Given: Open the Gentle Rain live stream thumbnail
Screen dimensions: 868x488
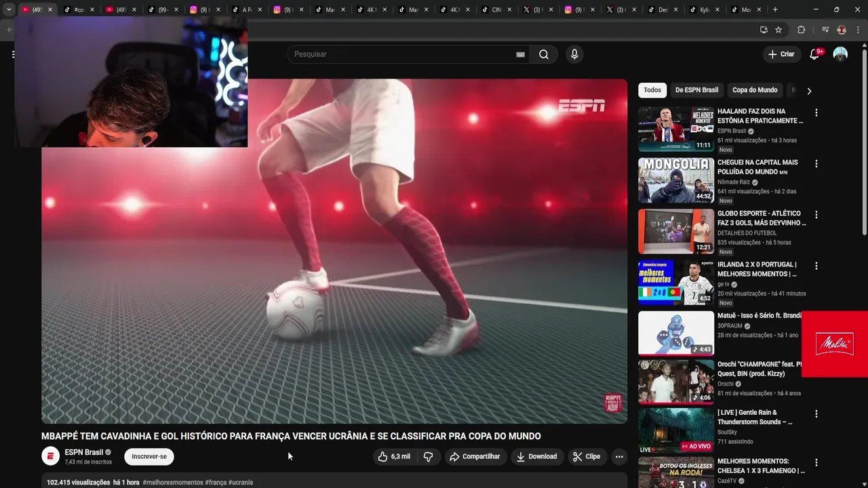Looking at the screenshot, I should [676, 430].
